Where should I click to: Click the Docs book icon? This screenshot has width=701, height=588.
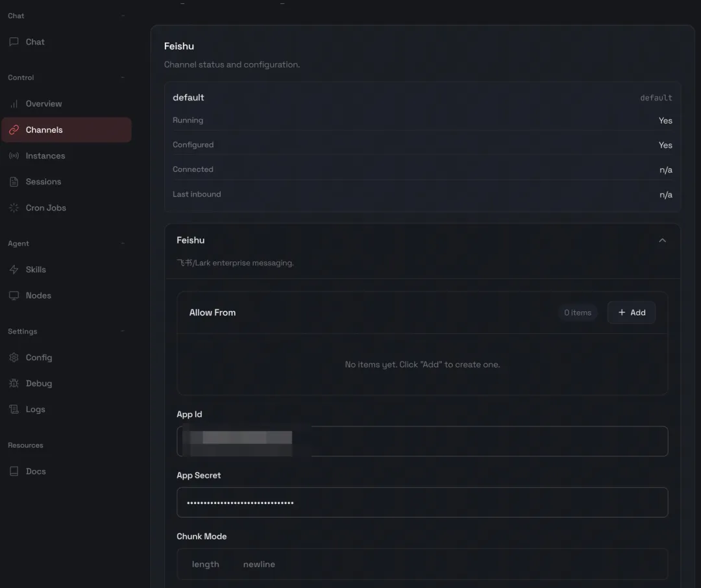[14, 471]
